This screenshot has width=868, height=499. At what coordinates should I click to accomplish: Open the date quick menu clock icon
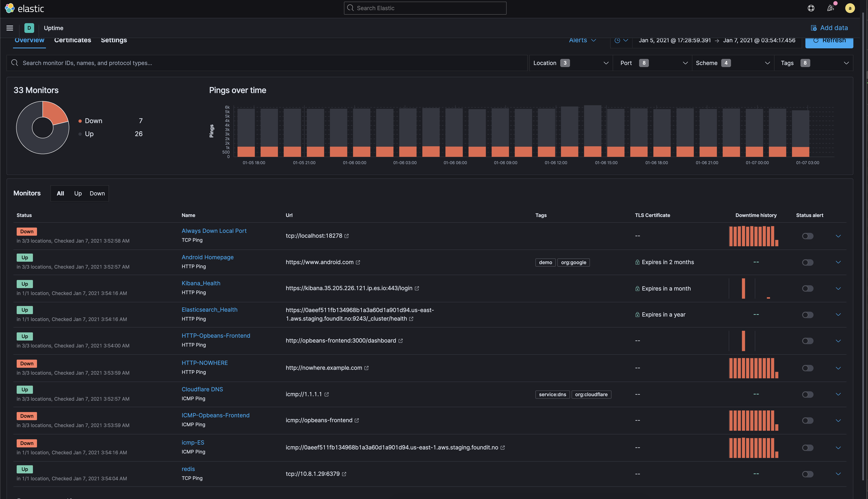tap(621, 40)
